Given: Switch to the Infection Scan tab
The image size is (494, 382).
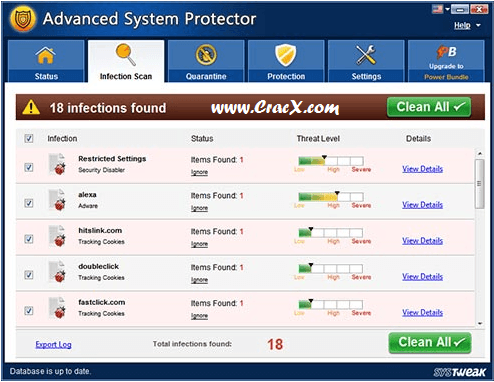Looking at the screenshot, I should (126, 61).
